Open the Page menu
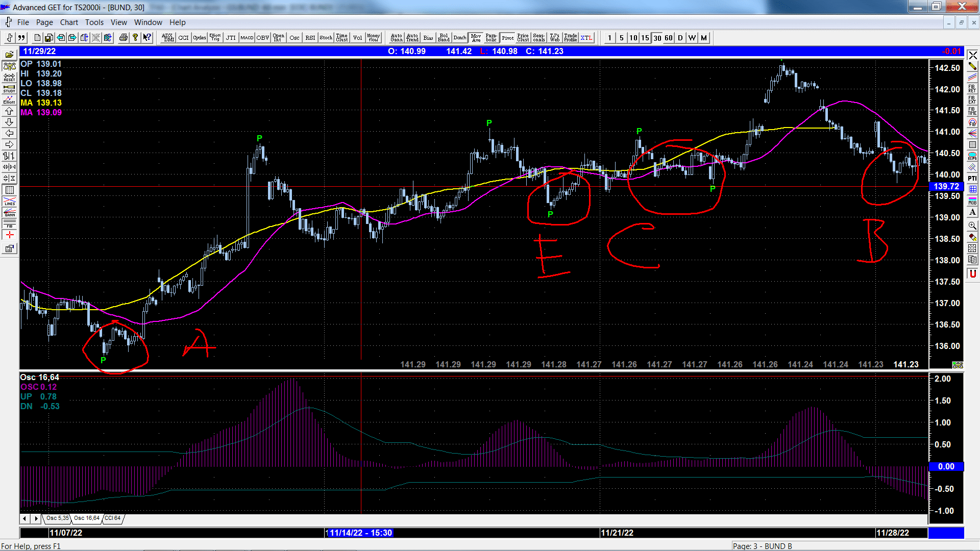 coord(44,22)
